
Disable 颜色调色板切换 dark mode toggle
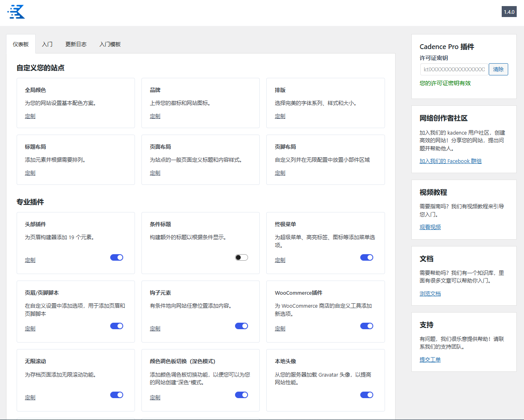[242, 395]
